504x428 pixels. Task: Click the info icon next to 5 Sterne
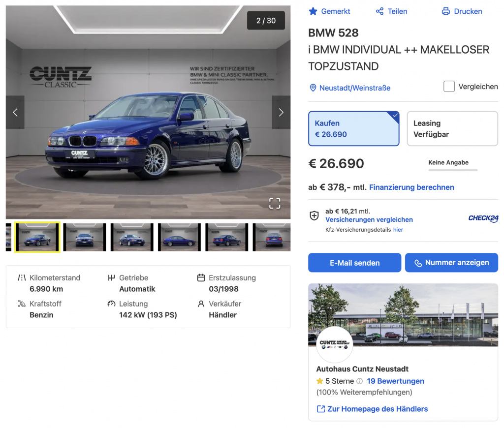pyautogui.click(x=359, y=381)
